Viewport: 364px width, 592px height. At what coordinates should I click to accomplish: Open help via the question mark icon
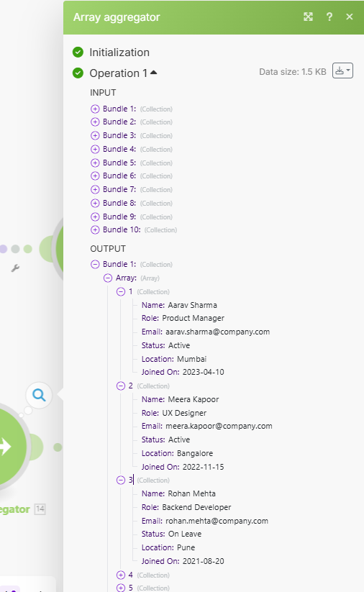(329, 17)
